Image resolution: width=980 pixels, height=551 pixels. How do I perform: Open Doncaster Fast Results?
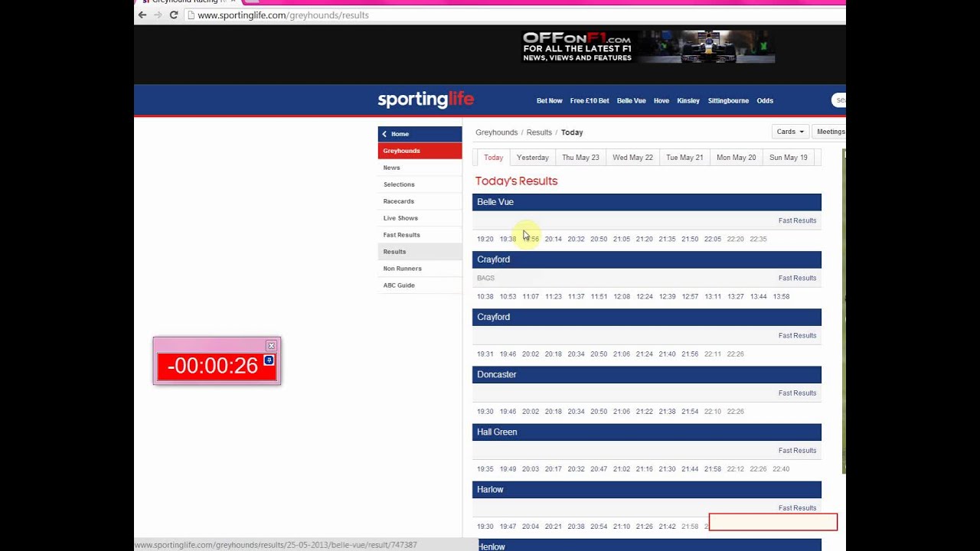coord(797,393)
